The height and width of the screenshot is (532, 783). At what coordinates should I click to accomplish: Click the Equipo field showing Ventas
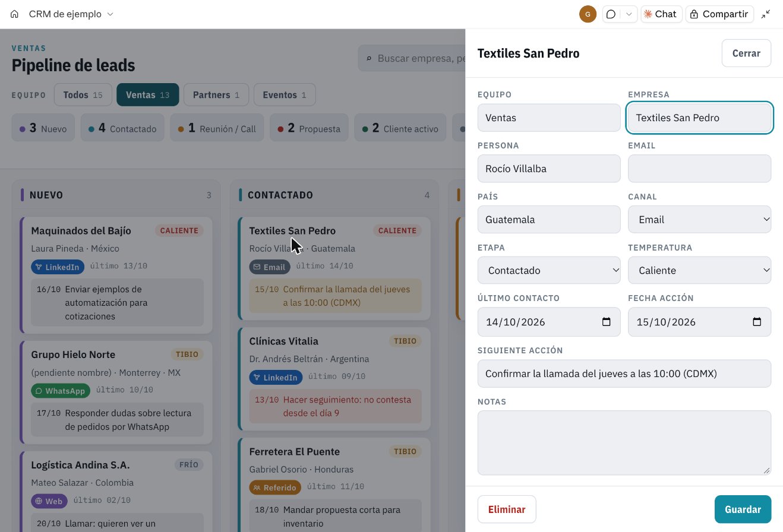point(549,118)
